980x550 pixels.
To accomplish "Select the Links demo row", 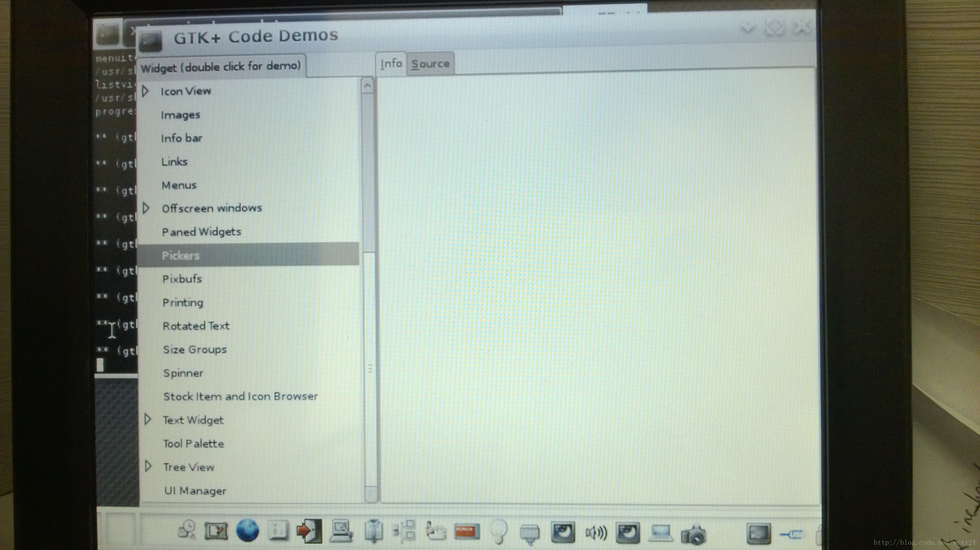I will 248,162.
